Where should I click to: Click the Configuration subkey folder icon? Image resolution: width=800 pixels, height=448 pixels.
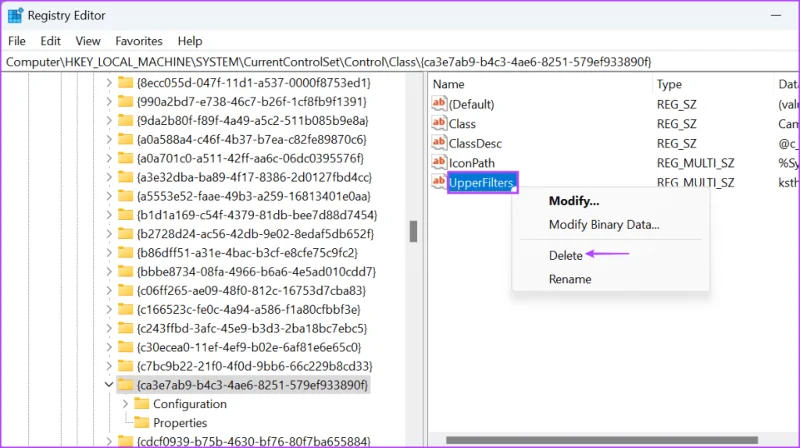pos(141,404)
